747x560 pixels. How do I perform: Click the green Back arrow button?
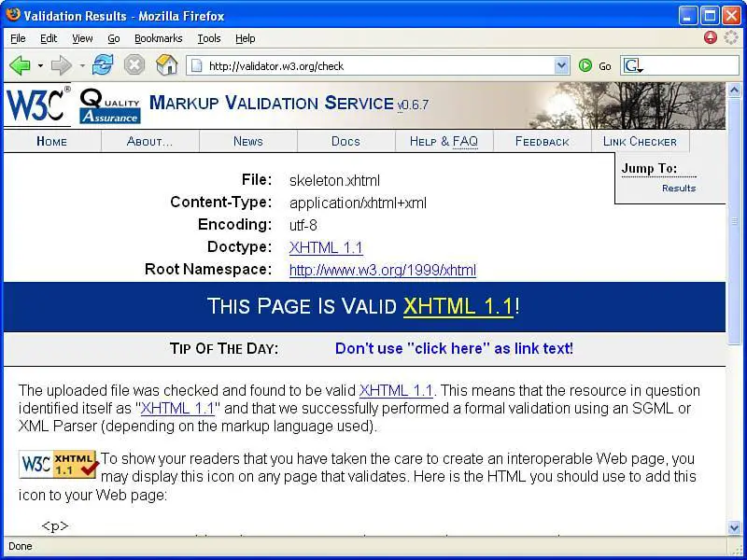[x=20, y=65]
